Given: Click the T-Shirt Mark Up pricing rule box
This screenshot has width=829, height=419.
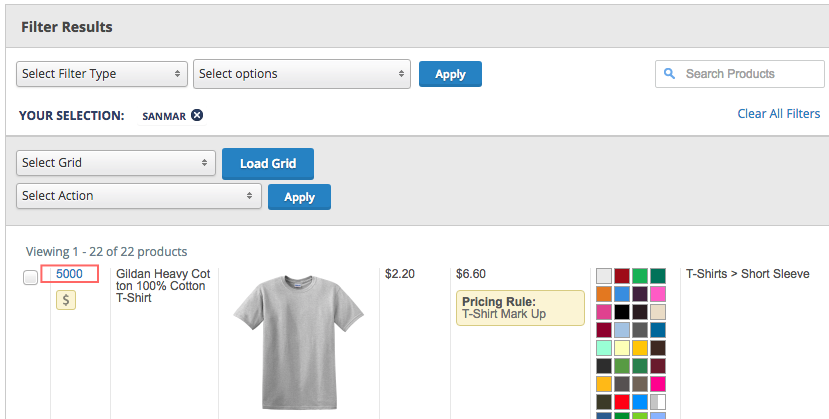Looking at the screenshot, I should click(x=520, y=308).
